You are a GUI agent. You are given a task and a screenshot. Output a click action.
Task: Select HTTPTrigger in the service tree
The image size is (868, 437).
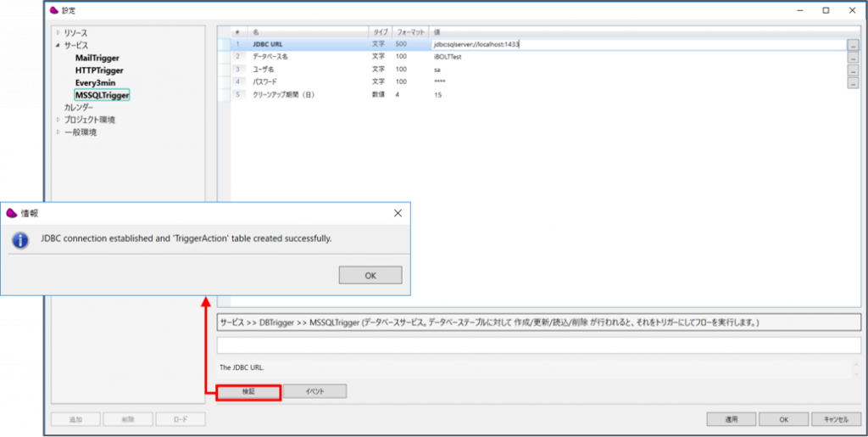tap(98, 70)
